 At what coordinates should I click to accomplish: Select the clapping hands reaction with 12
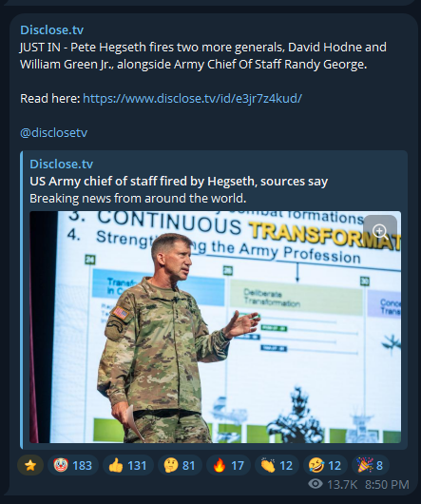[x=277, y=465]
